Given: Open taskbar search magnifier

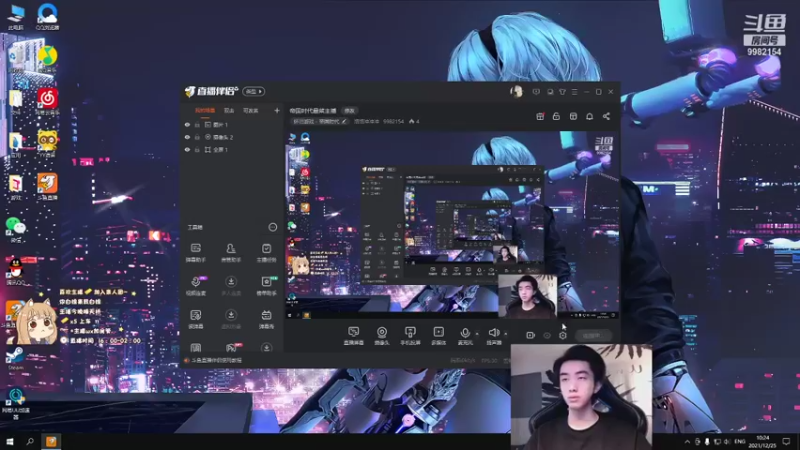Looking at the screenshot, I should [x=30, y=442].
